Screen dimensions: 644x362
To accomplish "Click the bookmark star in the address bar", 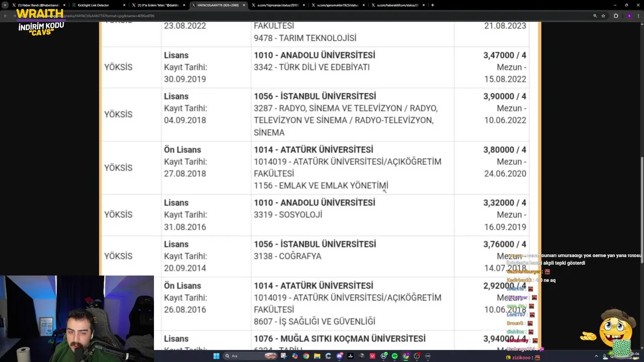I will tap(603, 16).
